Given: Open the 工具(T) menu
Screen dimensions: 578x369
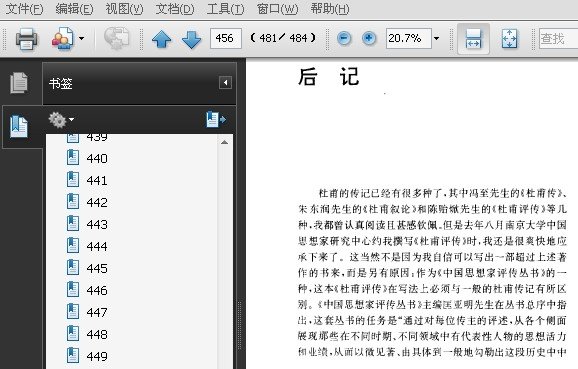Looking at the screenshot, I should tap(225, 8).
